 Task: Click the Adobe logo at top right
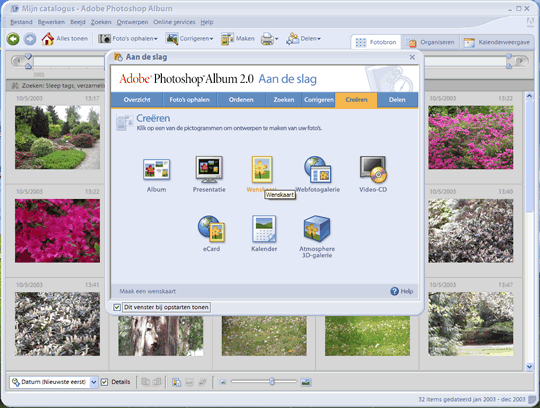click(x=530, y=22)
